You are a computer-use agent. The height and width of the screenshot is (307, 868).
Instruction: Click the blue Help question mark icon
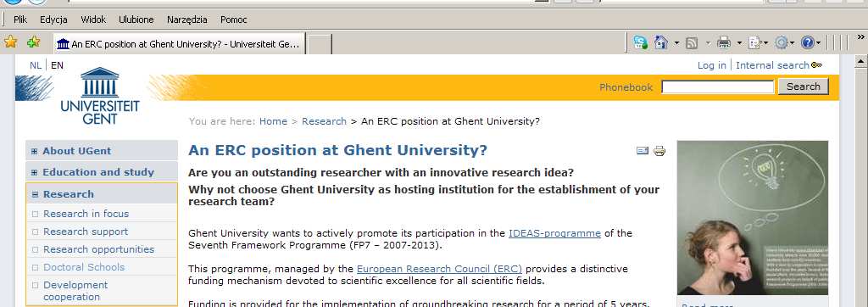[x=808, y=42]
